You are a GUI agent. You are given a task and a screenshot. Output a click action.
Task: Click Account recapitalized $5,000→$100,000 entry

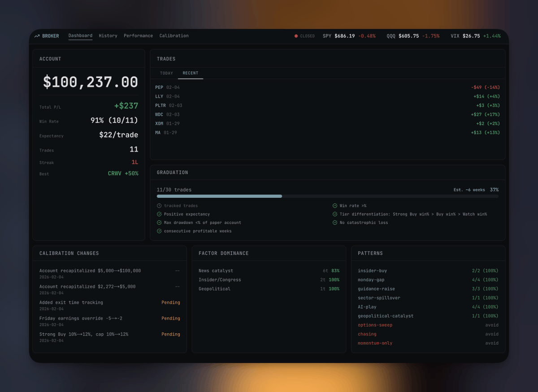click(x=110, y=274)
